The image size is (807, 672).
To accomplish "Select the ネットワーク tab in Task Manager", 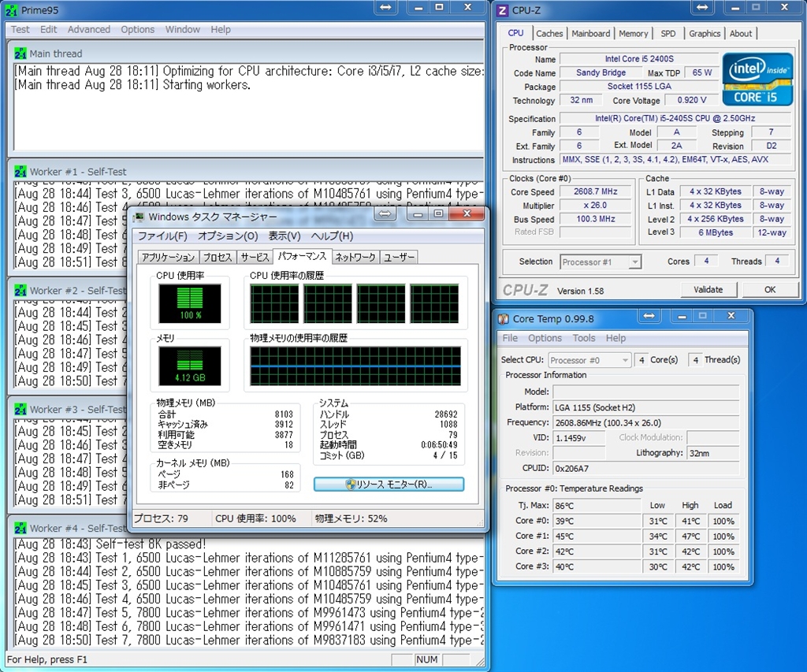I will [355, 257].
